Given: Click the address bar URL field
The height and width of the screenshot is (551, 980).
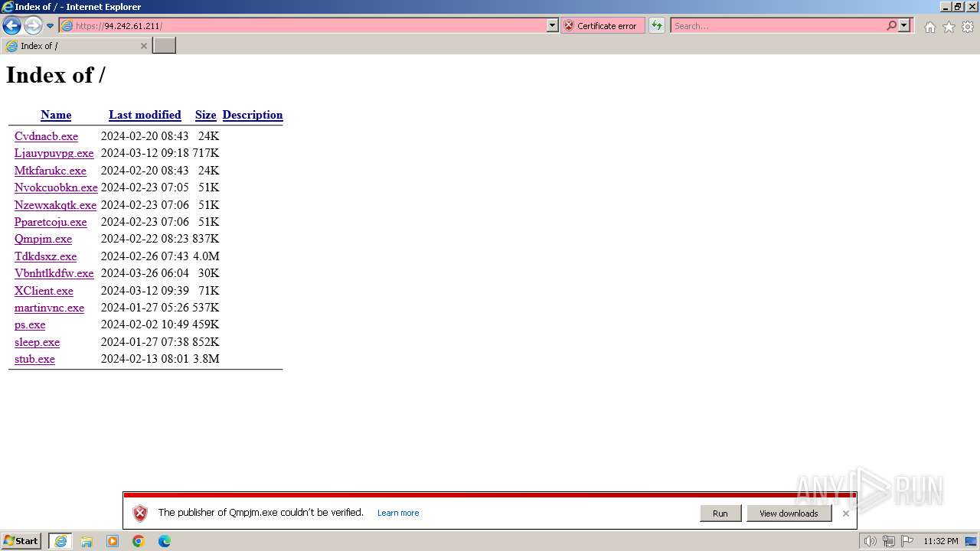Looking at the screenshot, I should (x=303, y=25).
